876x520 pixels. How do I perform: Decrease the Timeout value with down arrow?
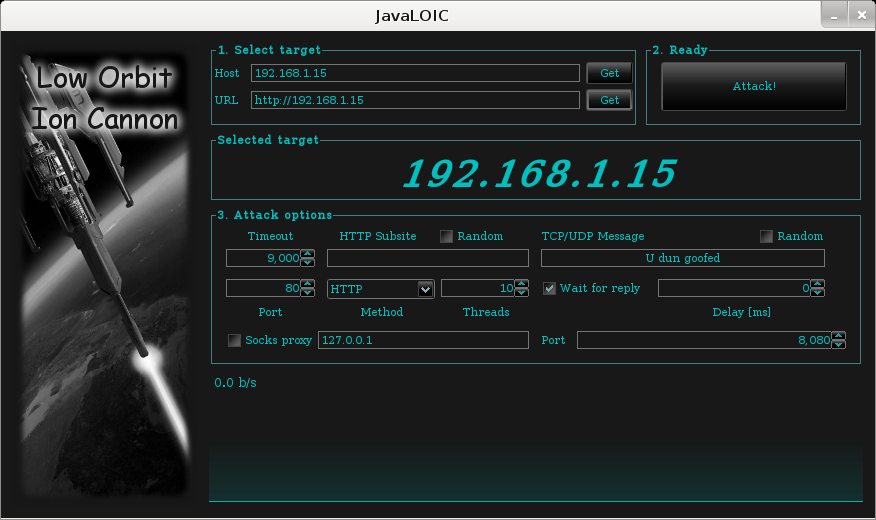tap(308, 262)
